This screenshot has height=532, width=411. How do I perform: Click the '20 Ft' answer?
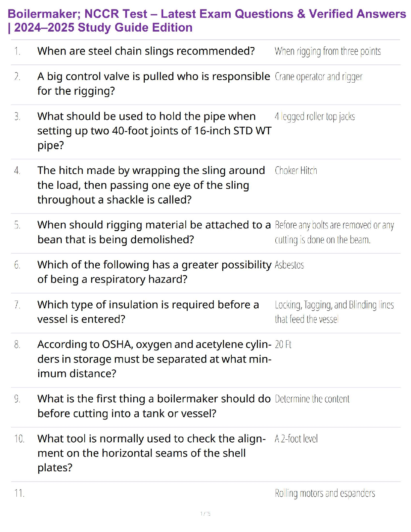point(283,345)
